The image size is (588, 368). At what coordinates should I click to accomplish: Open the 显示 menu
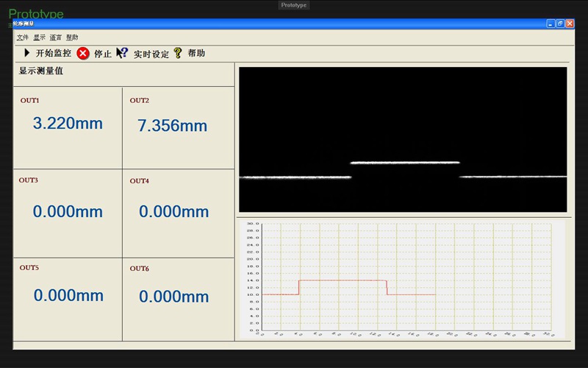(39, 37)
